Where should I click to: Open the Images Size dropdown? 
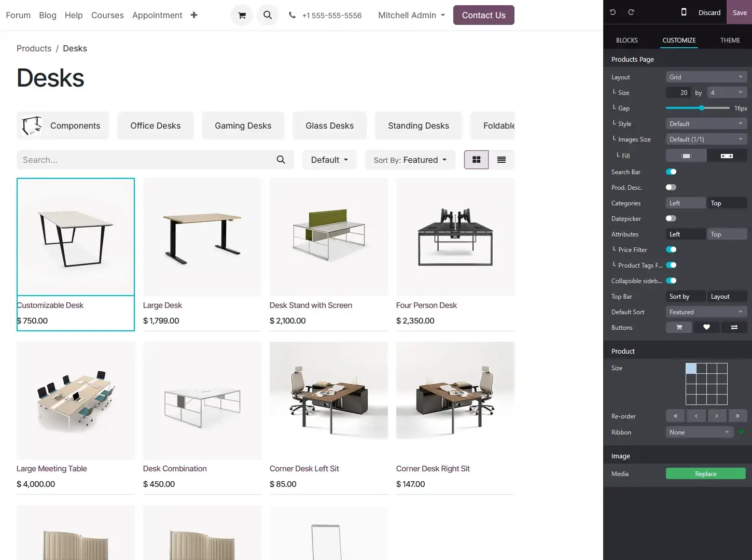click(706, 139)
